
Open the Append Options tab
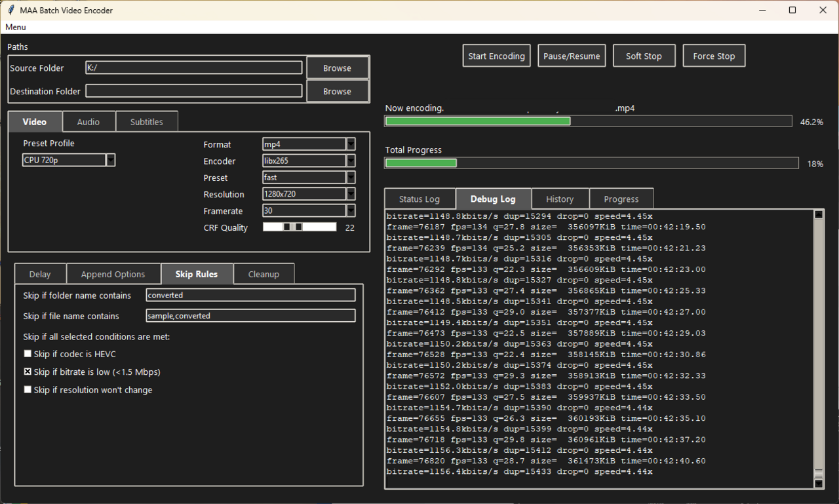point(113,274)
